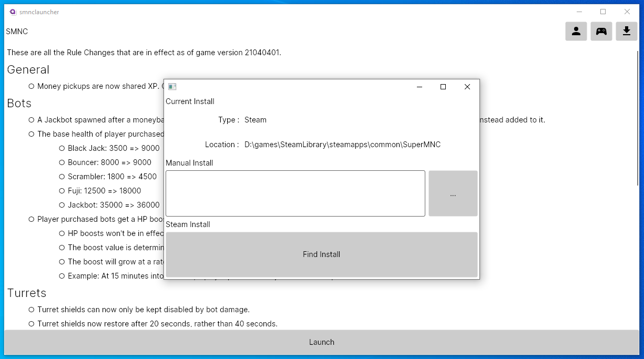This screenshot has height=359, width=644.
Task: Open the user account icon button
Action: tap(576, 31)
